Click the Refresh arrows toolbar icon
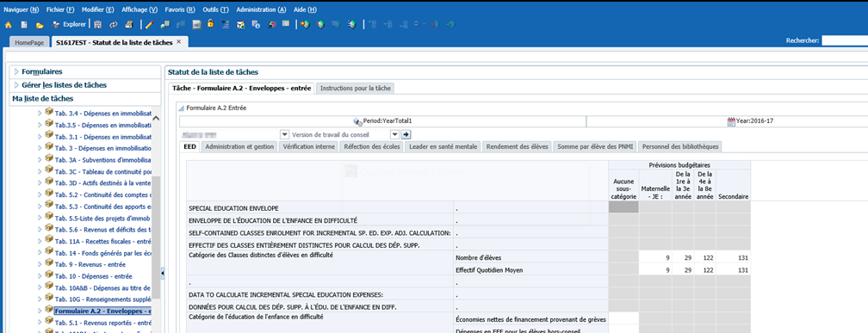This screenshot has height=333, width=868. click(x=114, y=25)
